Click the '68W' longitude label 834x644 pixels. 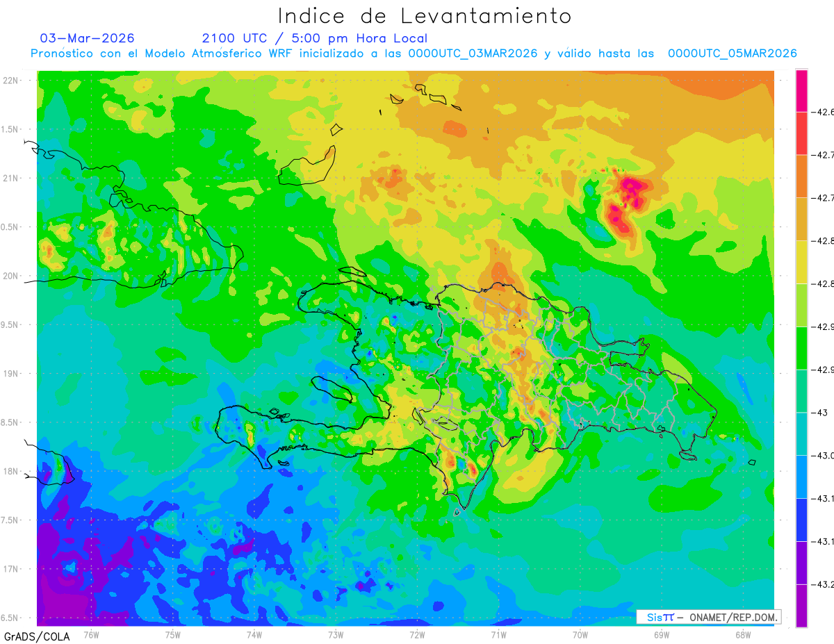coord(743,634)
